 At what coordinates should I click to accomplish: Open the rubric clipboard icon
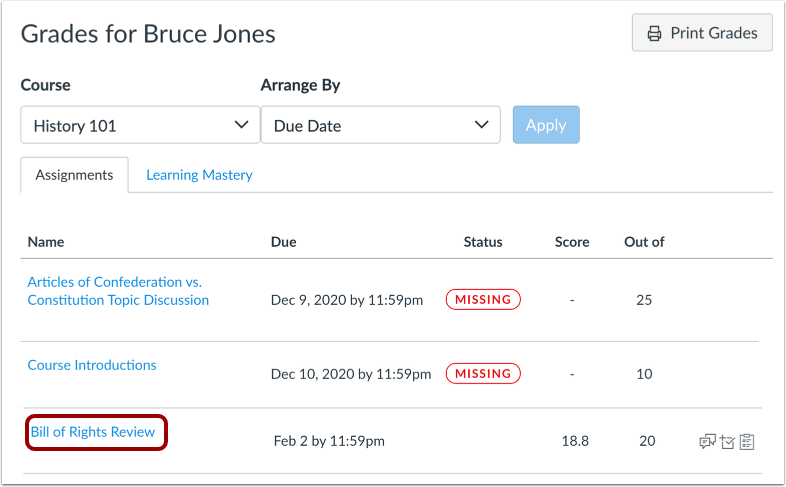746,441
